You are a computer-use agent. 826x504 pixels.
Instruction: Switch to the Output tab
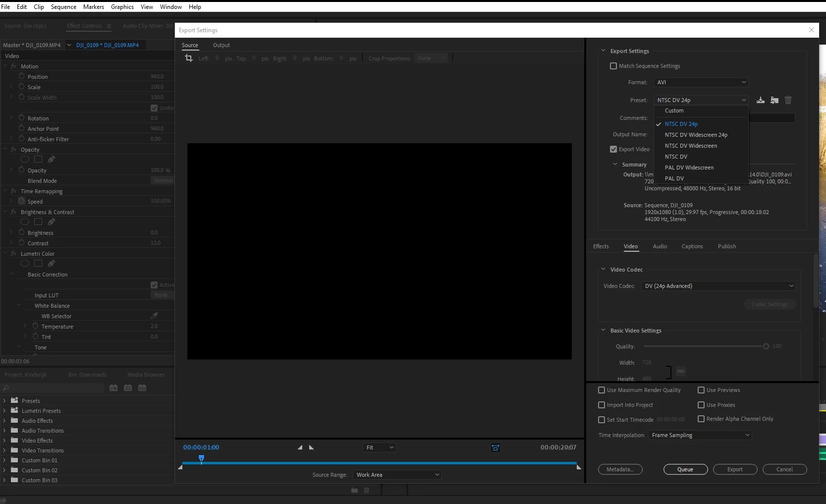point(221,45)
